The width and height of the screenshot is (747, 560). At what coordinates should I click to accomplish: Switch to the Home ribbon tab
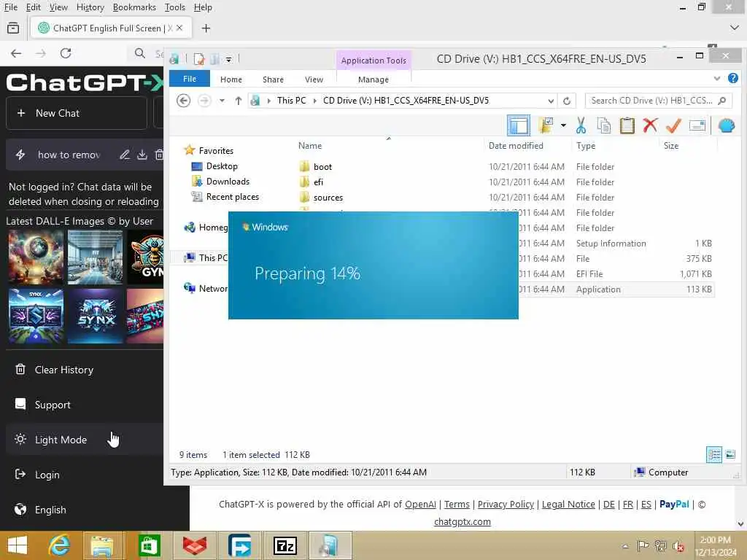pos(231,79)
